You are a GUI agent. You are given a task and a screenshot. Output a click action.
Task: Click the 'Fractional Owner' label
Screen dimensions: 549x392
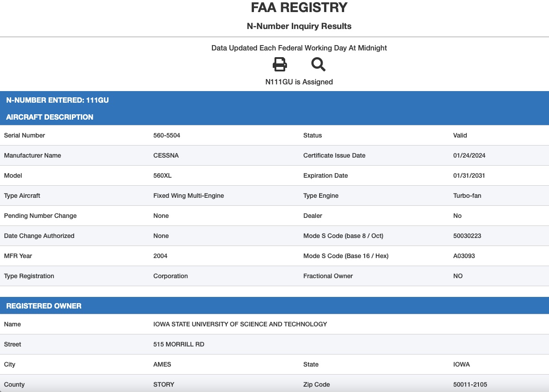(x=328, y=276)
